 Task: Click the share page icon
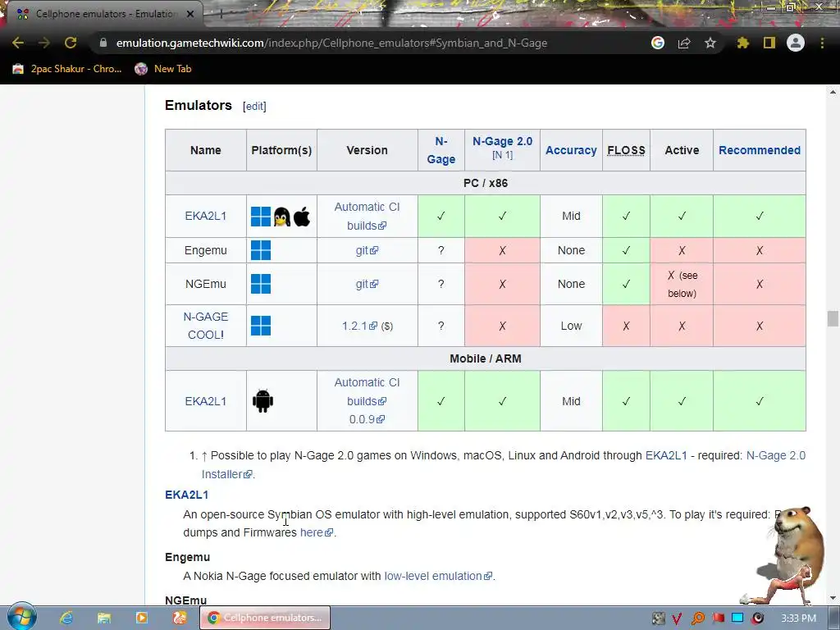click(x=684, y=43)
